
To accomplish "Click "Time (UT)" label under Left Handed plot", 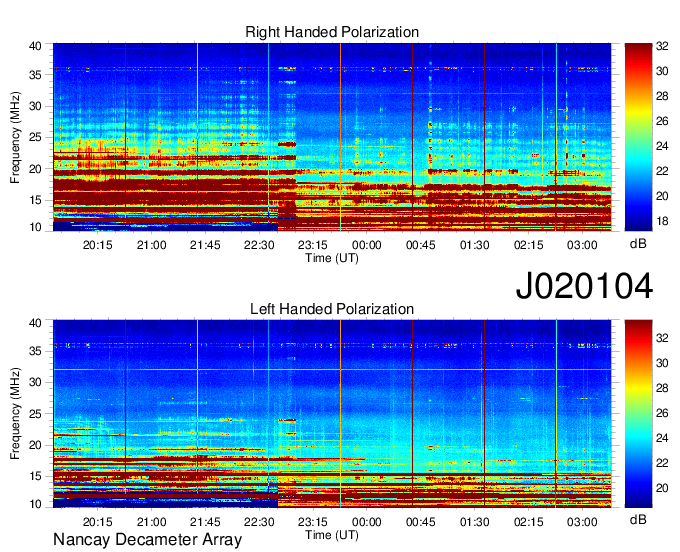I will coord(332,535).
